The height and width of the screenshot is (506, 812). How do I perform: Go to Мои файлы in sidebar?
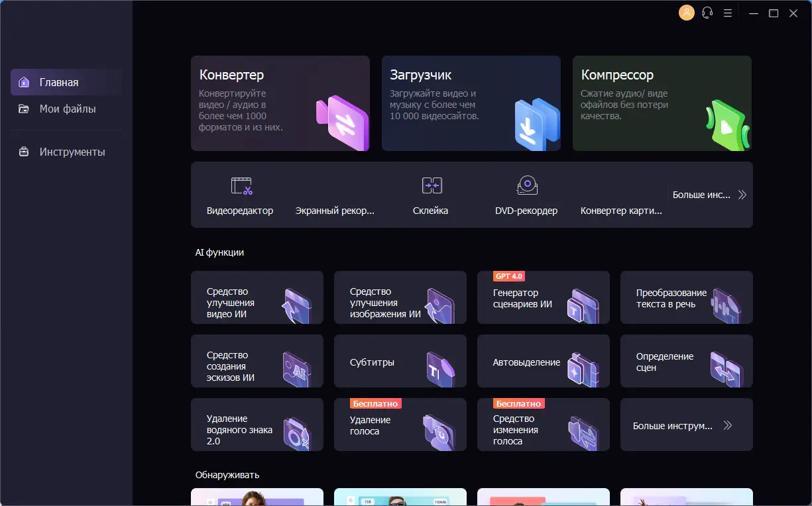click(x=66, y=109)
